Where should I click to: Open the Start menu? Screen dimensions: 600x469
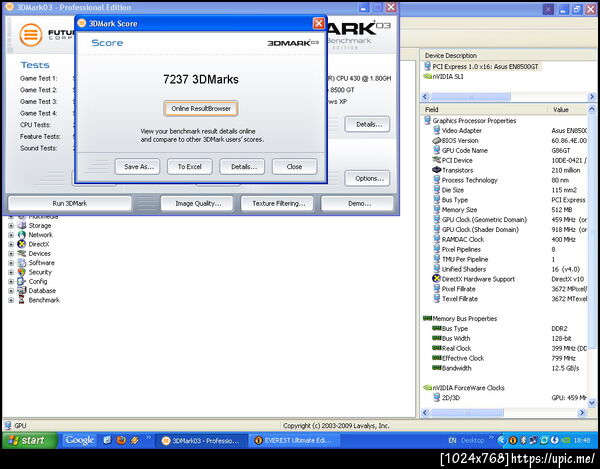tap(30, 441)
